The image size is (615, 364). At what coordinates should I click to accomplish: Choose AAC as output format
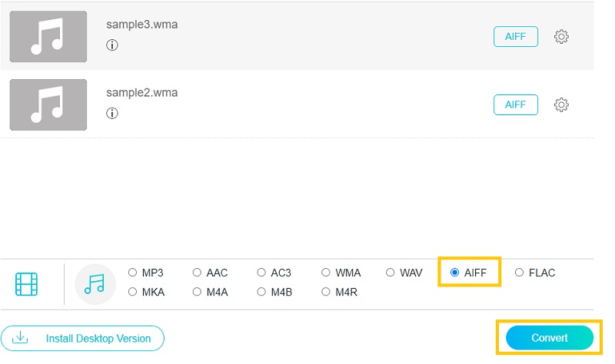tap(198, 273)
